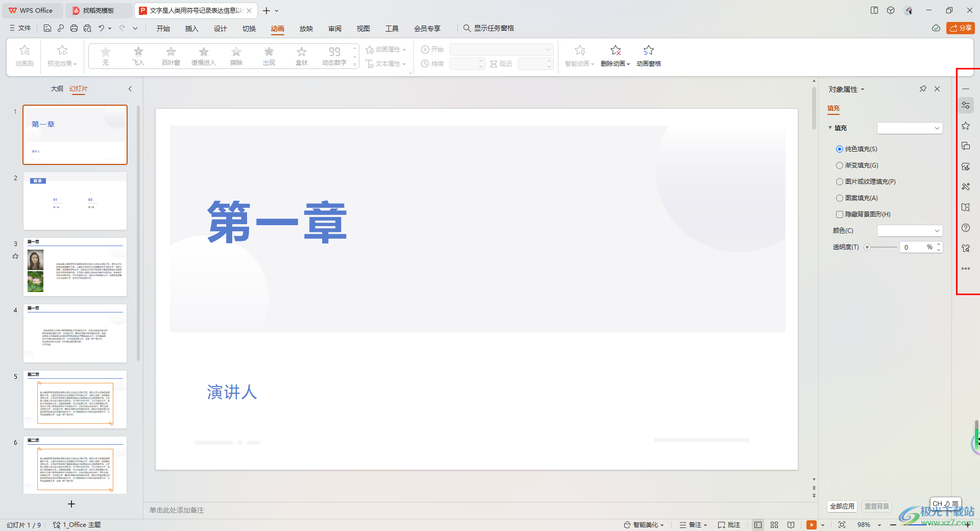Collapse the 填充 section triangle
980x531 pixels.
coord(830,128)
